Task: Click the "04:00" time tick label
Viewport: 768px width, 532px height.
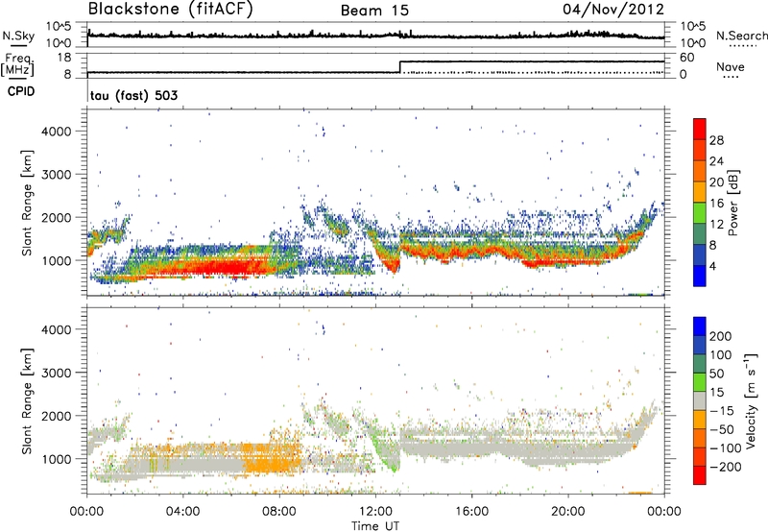Action: coord(182,512)
